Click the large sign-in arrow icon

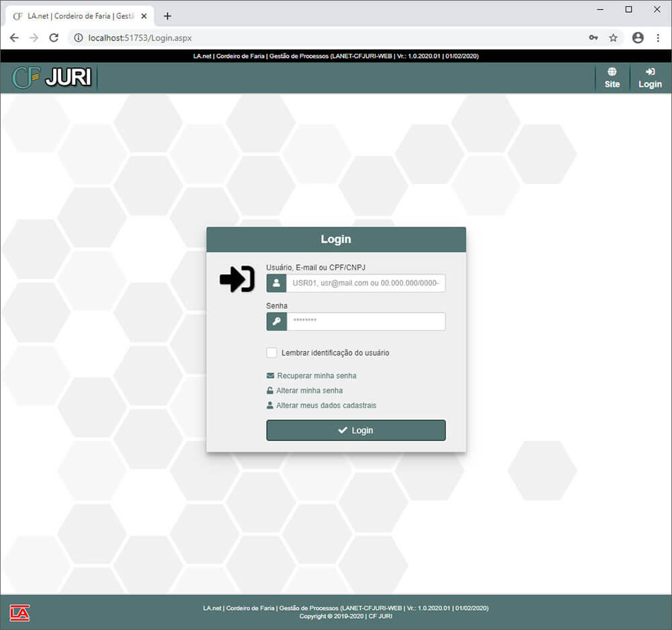[x=237, y=279]
